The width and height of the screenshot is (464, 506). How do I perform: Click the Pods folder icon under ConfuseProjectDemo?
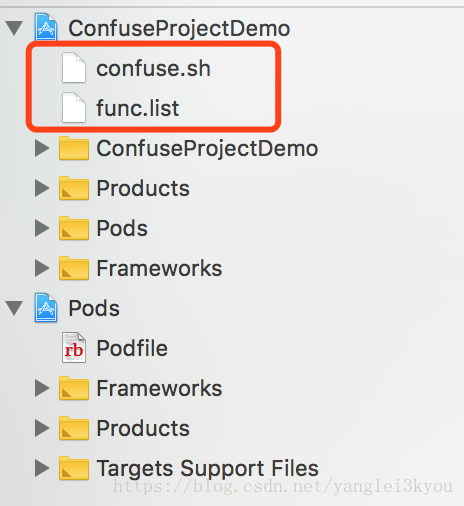pyautogui.click(x=74, y=228)
